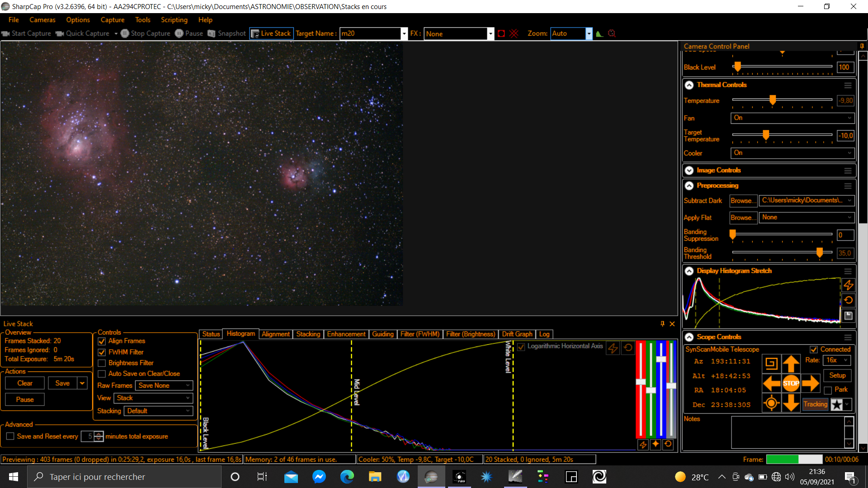Slew telescope down with the down arrow
The height and width of the screenshot is (488, 868).
tap(791, 403)
